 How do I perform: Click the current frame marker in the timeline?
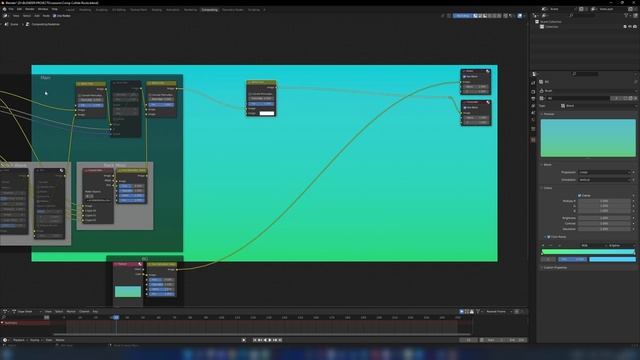(x=116, y=317)
